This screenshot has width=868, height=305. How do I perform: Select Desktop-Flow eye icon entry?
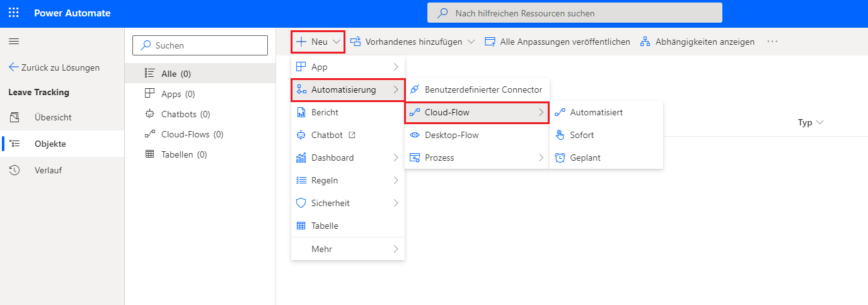click(415, 135)
